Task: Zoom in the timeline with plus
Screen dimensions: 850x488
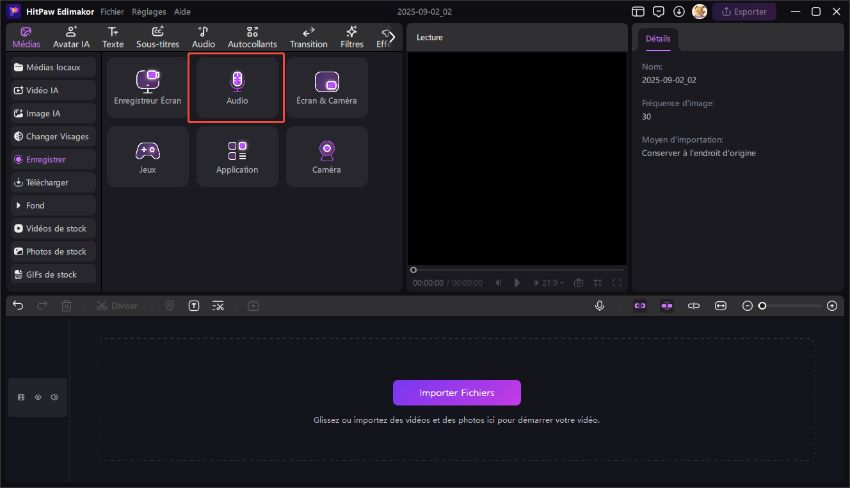Action: coord(832,306)
